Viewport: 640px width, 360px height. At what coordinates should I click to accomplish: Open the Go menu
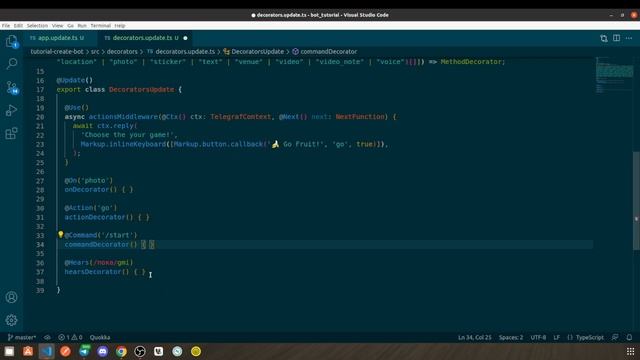click(x=70, y=25)
